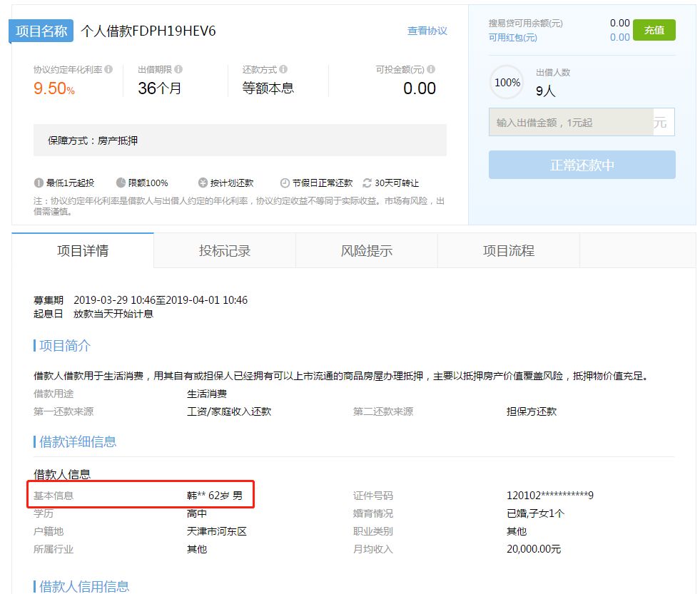700x594 pixels.
Task: Click the info icon next to 协议约定年化利率
Action: coord(108,69)
